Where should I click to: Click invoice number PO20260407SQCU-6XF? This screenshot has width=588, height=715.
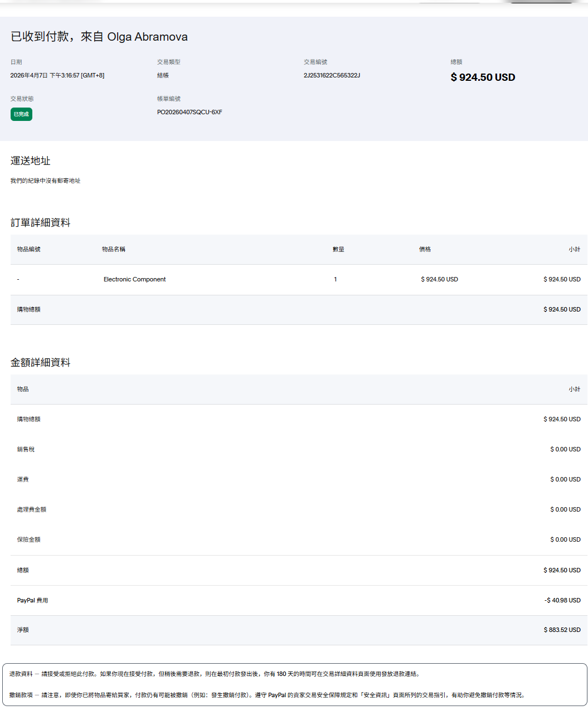click(189, 112)
